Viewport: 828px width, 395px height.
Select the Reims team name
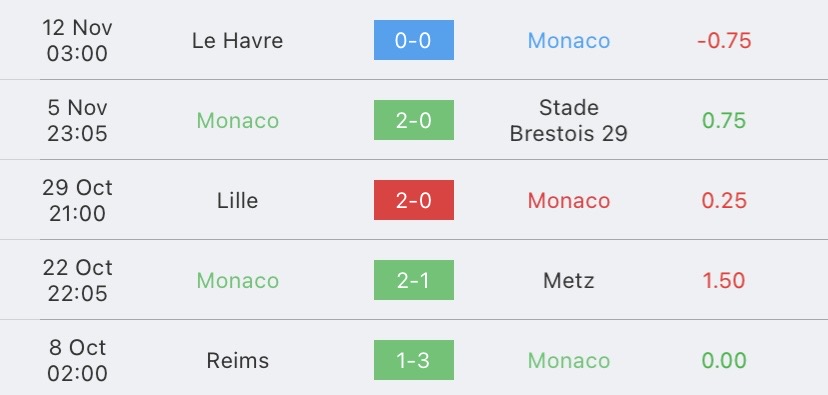pyautogui.click(x=237, y=361)
